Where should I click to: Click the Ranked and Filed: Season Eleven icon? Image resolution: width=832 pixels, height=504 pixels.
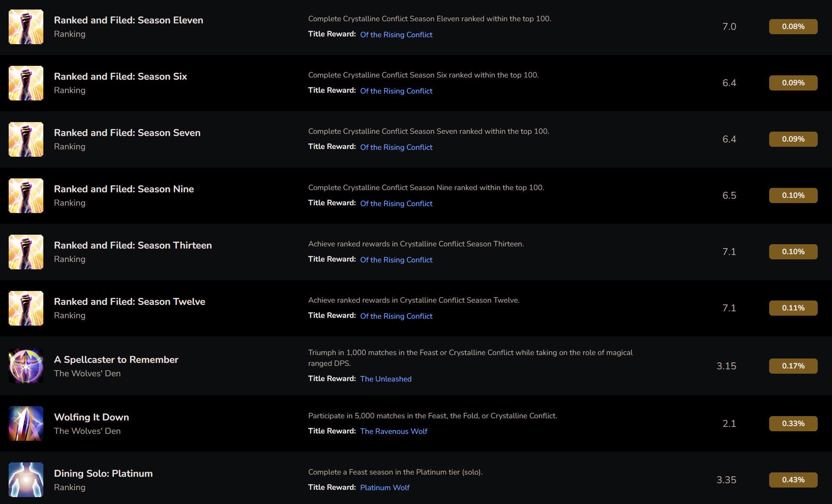[x=26, y=27]
